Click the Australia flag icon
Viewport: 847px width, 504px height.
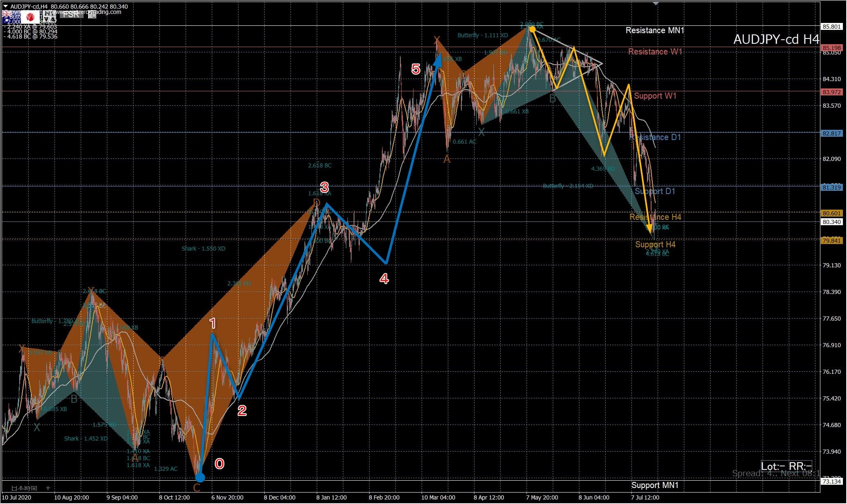[11, 17]
